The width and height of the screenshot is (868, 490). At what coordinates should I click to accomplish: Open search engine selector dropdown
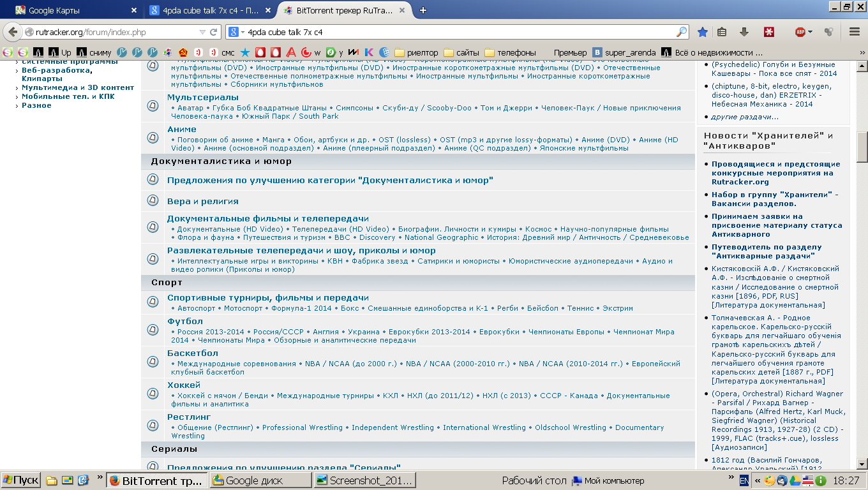pyautogui.click(x=243, y=32)
